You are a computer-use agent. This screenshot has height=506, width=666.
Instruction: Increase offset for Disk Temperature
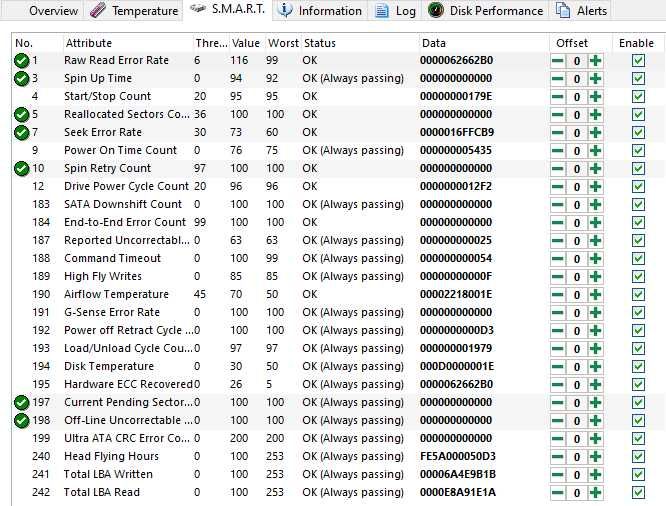click(595, 367)
